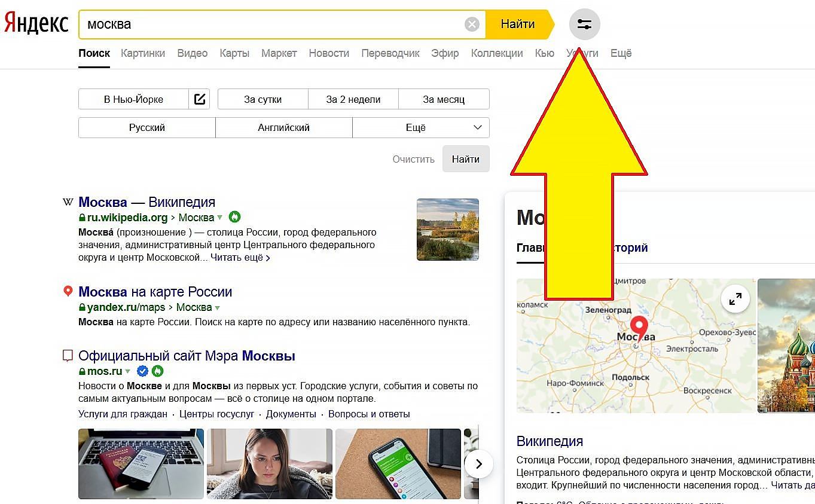
Task: Click the blue verified badge next to mos.ru
Action: pos(142,371)
